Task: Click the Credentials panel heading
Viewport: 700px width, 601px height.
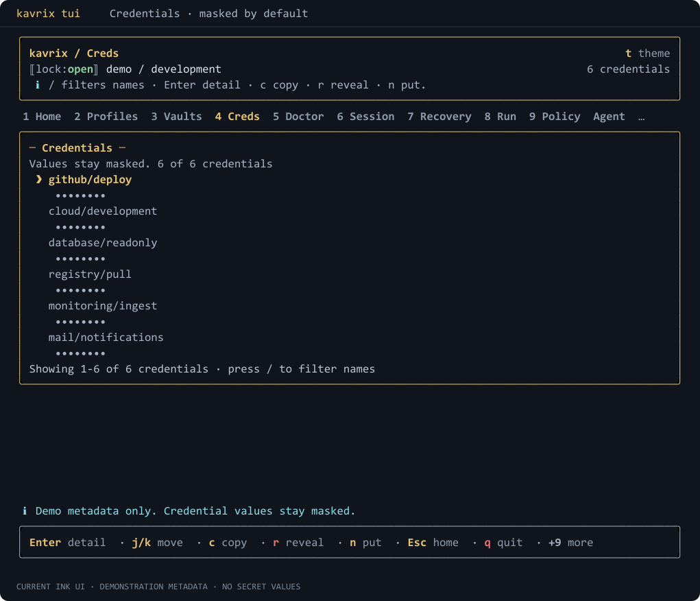Action: point(77,148)
